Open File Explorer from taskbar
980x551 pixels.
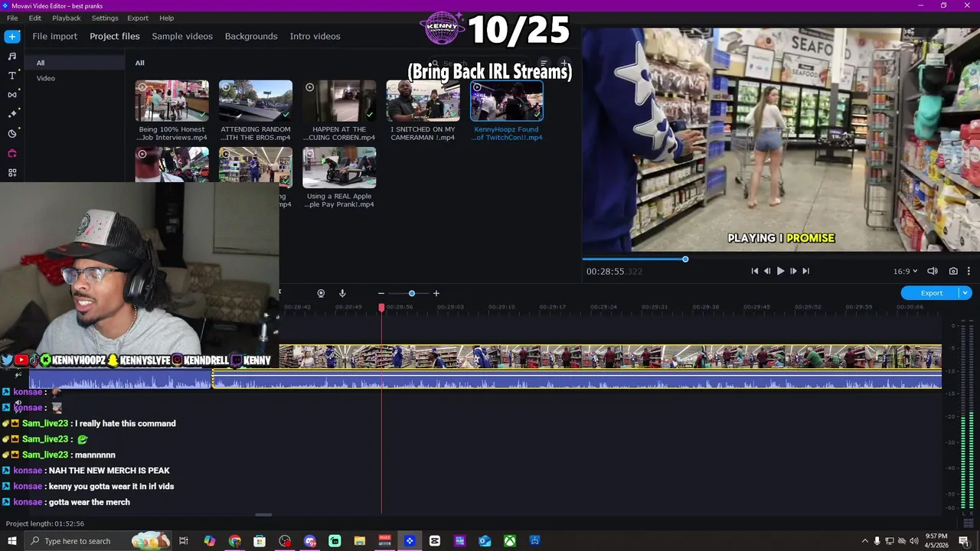click(360, 541)
